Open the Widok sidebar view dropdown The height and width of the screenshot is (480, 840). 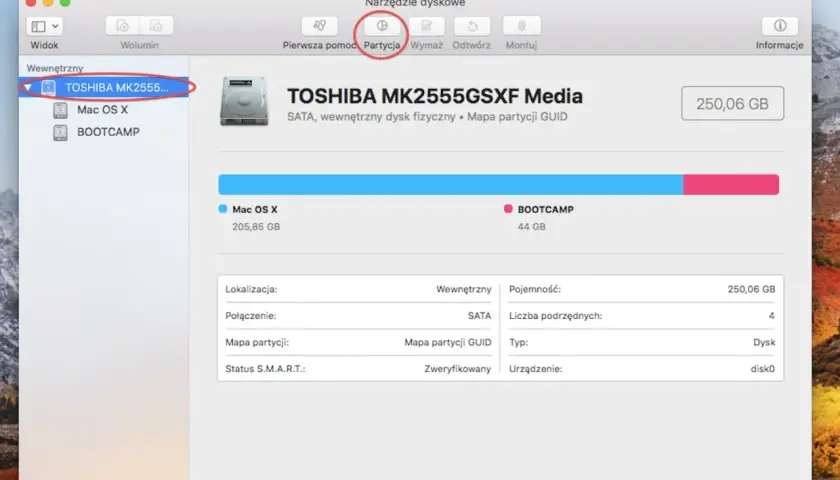click(44, 26)
